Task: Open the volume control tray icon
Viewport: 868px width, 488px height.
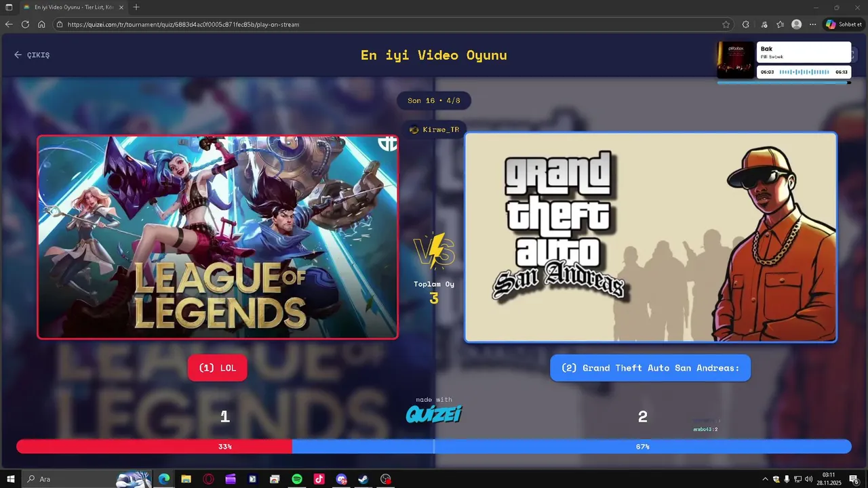Action: coord(808,479)
